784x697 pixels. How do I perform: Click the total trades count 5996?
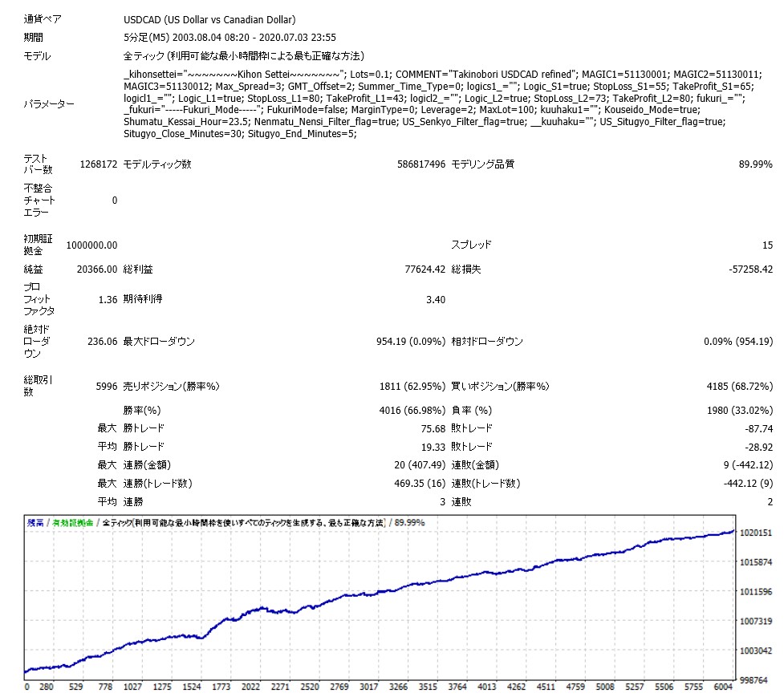(x=107, y=387)
